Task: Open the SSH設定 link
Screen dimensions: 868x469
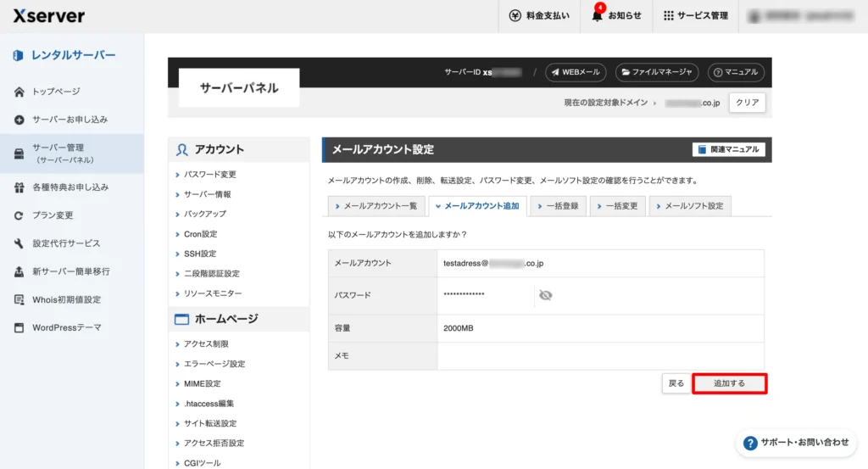Action: [x=200, y=254]
